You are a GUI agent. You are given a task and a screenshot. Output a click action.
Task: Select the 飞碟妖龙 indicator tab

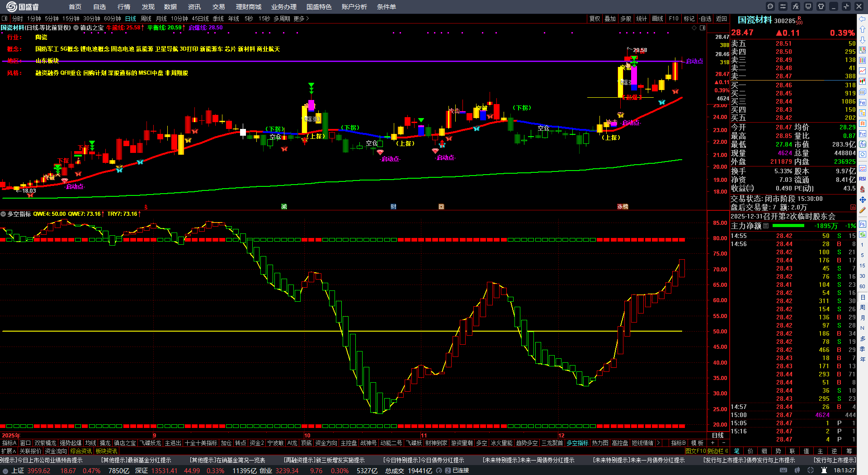pos(150,443)
